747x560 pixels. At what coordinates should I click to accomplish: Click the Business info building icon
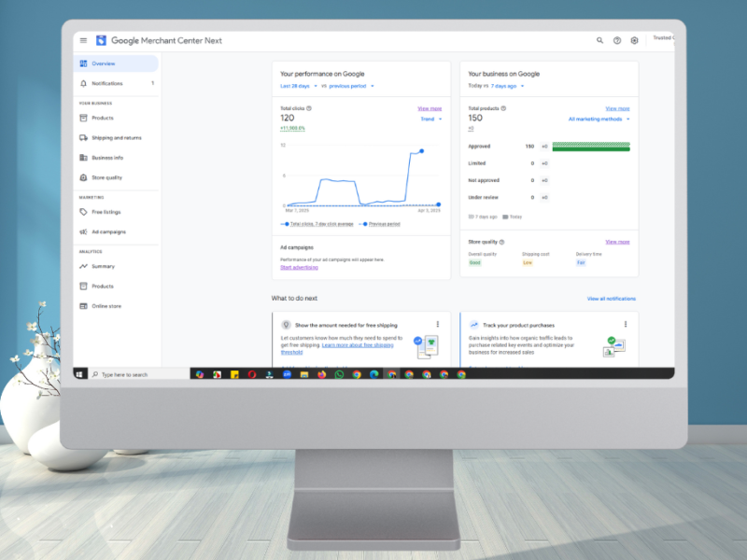[83, 158]
